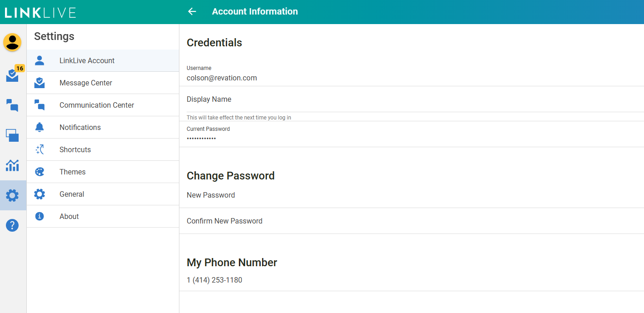Open LinkLive Account settings
This screenshot has height=313, width=644.
[x=87, y=61]
